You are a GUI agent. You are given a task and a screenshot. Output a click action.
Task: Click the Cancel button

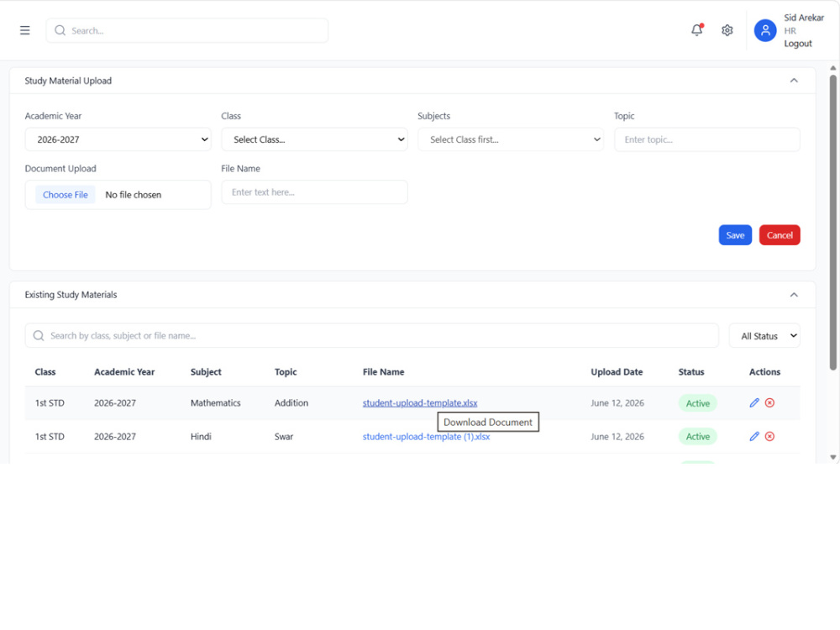point(780,235)
